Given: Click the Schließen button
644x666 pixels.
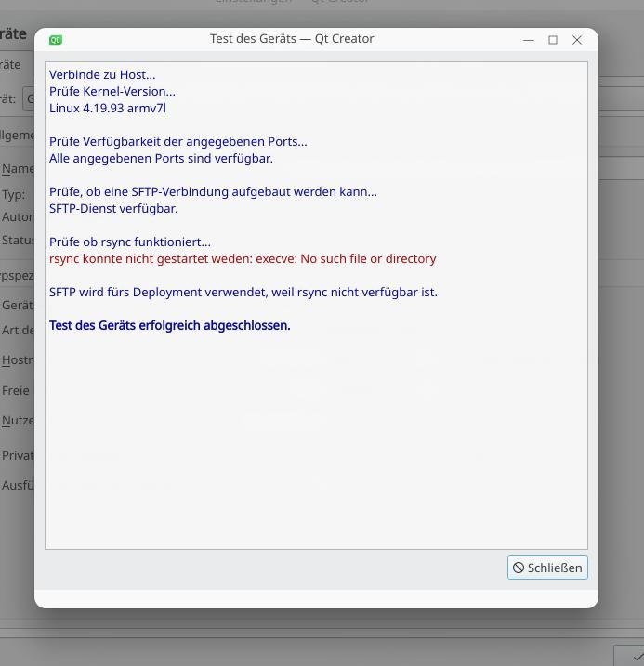Looking at the screenshot, I should coord(547,568).
